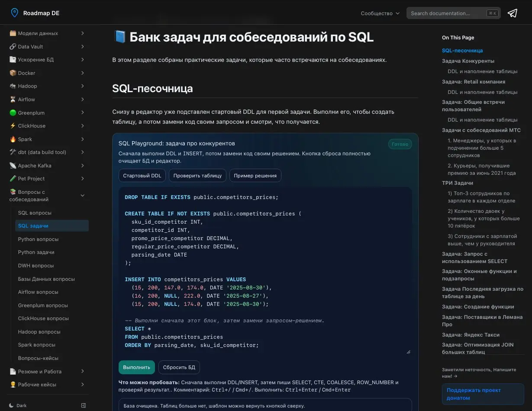Expand the Airflow section chevron
The image size is (532, 411).
click(82, 100)
